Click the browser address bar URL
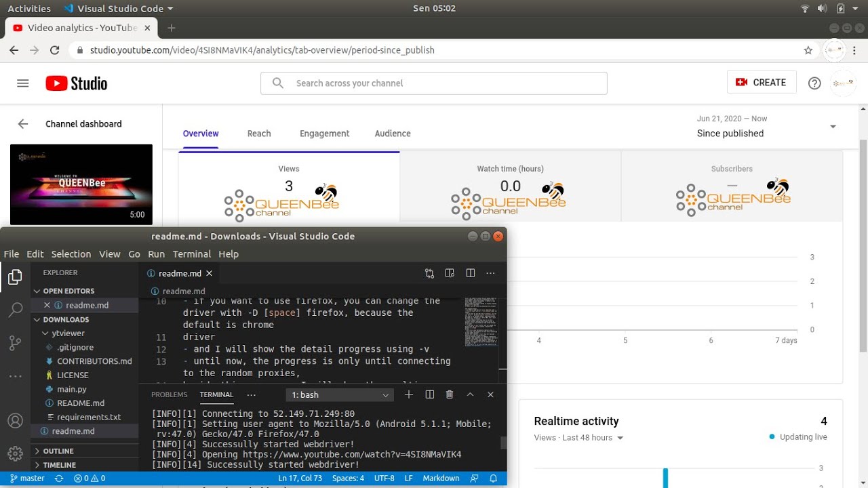The image size is (868, 488). (x=262, y=50)
